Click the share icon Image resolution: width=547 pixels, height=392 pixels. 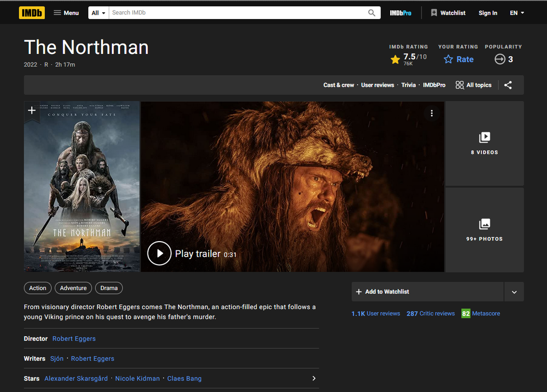[508, 85]
